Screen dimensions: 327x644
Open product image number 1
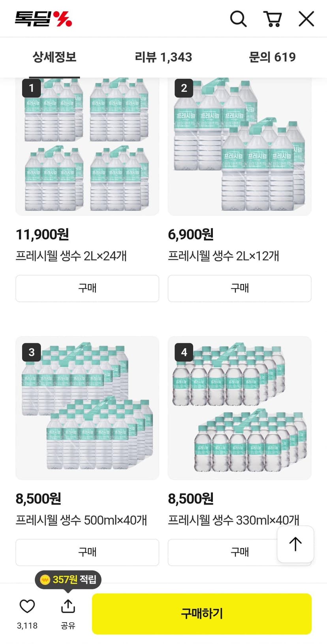(x=87, y=146)
